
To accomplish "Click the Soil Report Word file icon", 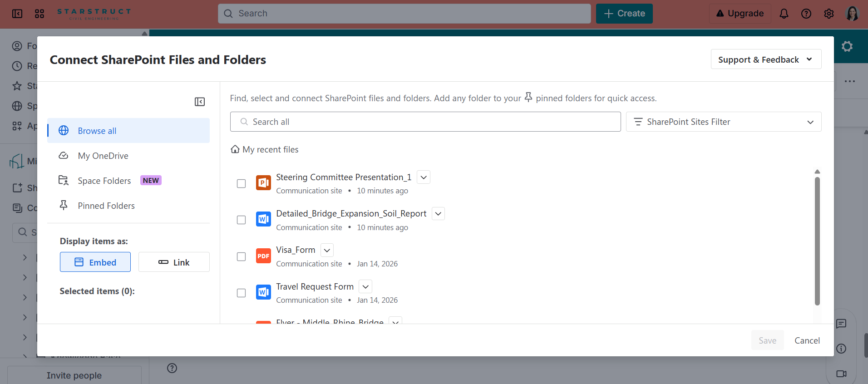I will pyautogui.click(x=263, y=219).
